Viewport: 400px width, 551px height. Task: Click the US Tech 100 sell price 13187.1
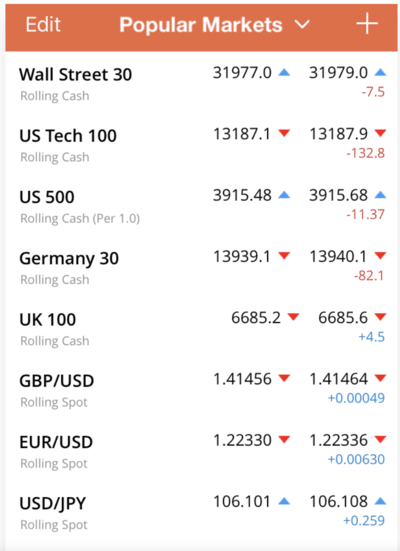[x=242, y=134]
